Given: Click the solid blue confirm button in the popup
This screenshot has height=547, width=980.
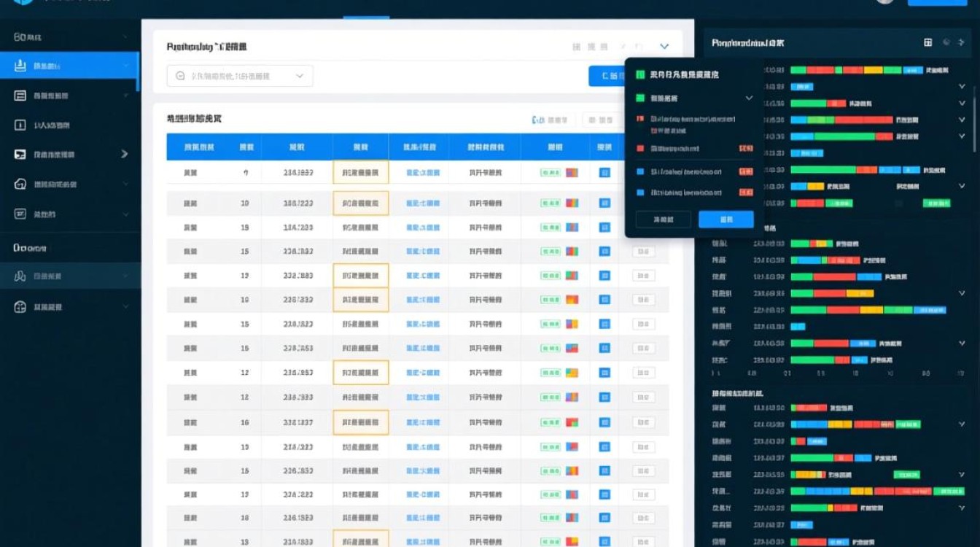Looking at the screenshot, I should (x=726, y=219).
